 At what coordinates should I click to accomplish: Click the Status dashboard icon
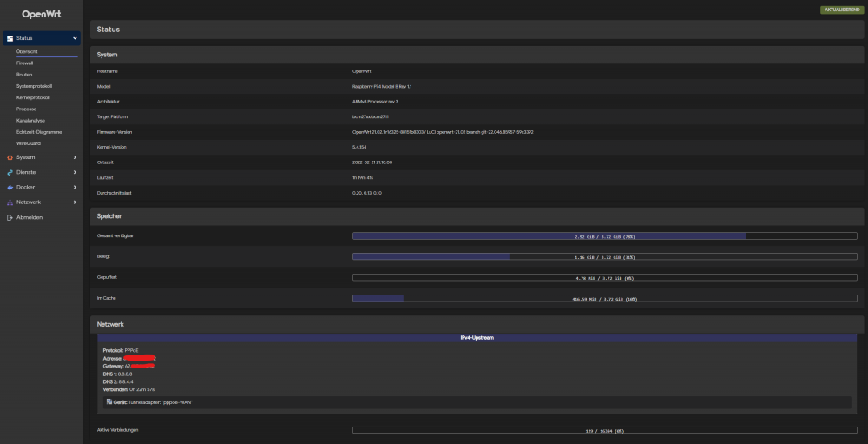[10, 38]
